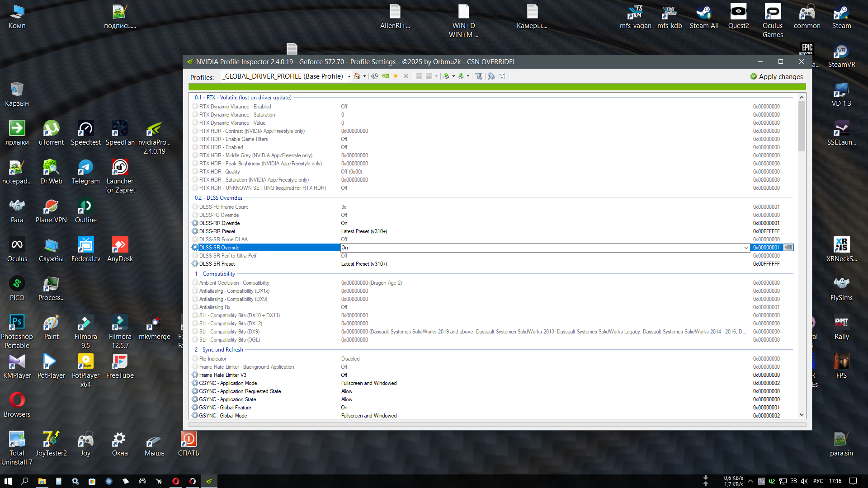Select the AnyDesk desktop icon
The width and height of the screenshot is (868, 488).
pos(120,250)
